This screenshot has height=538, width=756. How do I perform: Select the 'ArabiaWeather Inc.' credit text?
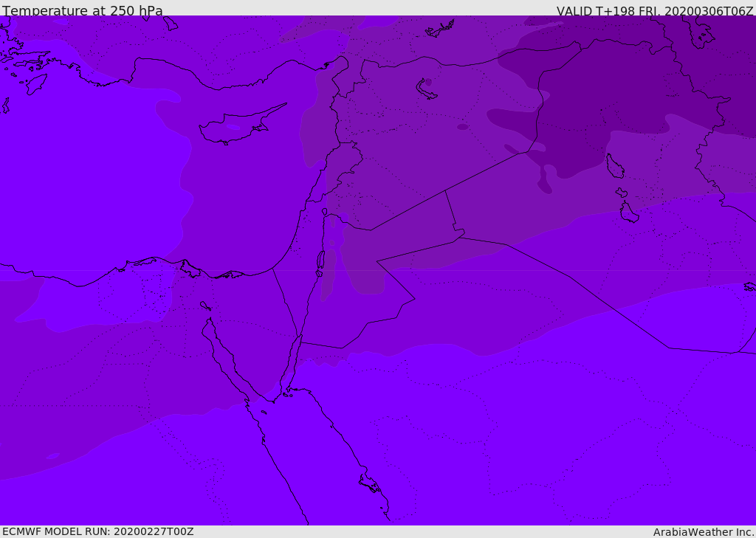tap(704, 532)
